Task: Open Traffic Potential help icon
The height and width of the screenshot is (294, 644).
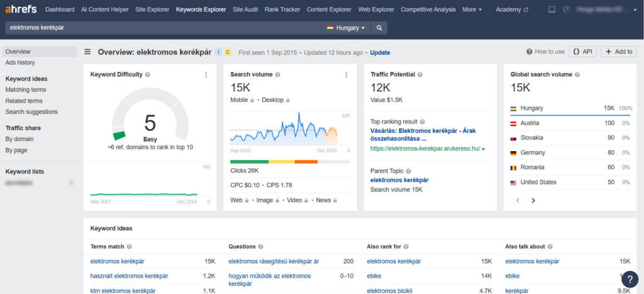Action: point(419,75)
